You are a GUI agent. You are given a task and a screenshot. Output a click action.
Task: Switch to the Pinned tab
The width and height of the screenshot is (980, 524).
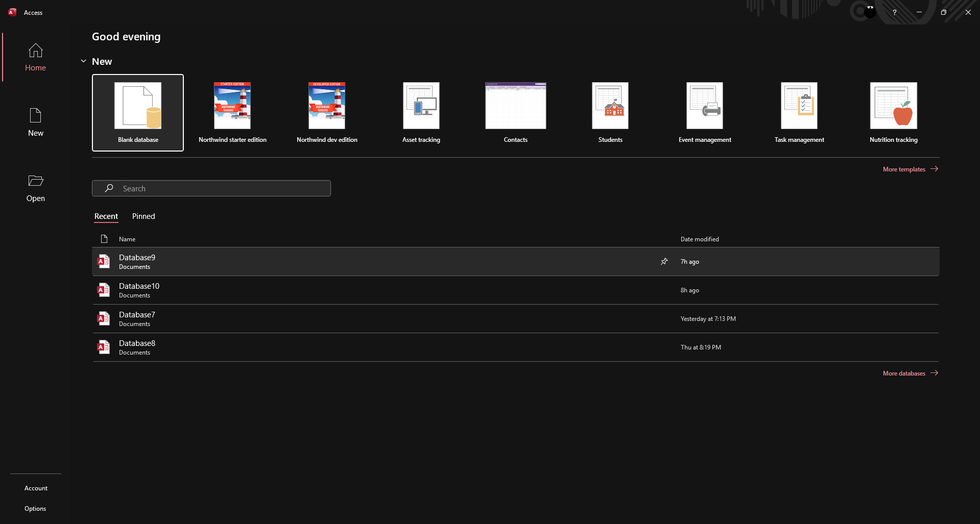point(144,216)
